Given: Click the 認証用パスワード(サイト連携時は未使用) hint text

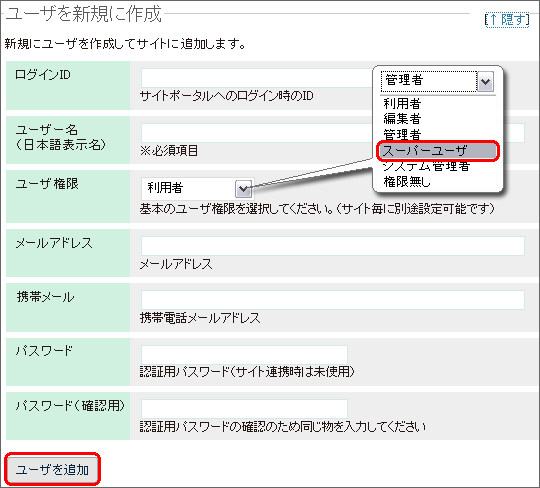Looking at the screenshot, I should (x=247, y=372).
